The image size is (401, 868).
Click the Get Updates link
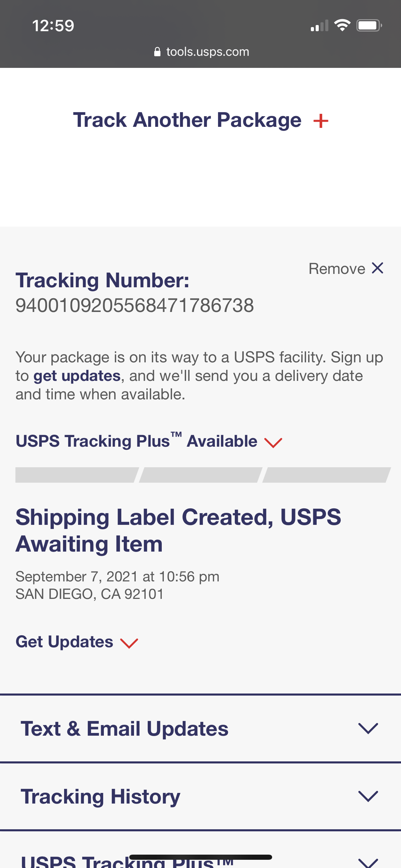[64, 642]
